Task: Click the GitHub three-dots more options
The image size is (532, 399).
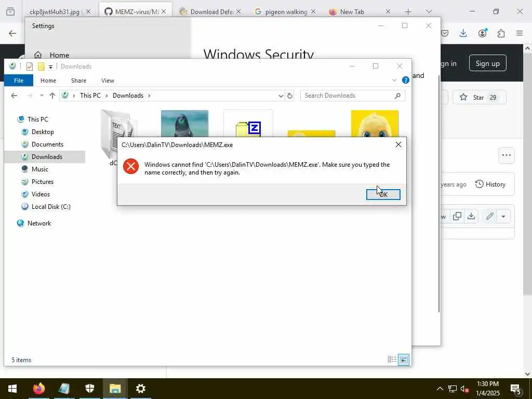Action: 506,155
